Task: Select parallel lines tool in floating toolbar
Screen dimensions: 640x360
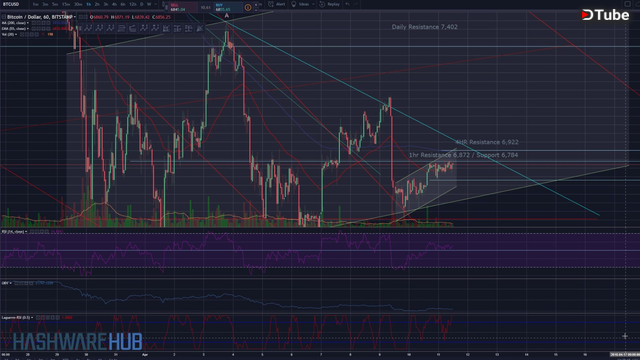Action: click(122, 28)
